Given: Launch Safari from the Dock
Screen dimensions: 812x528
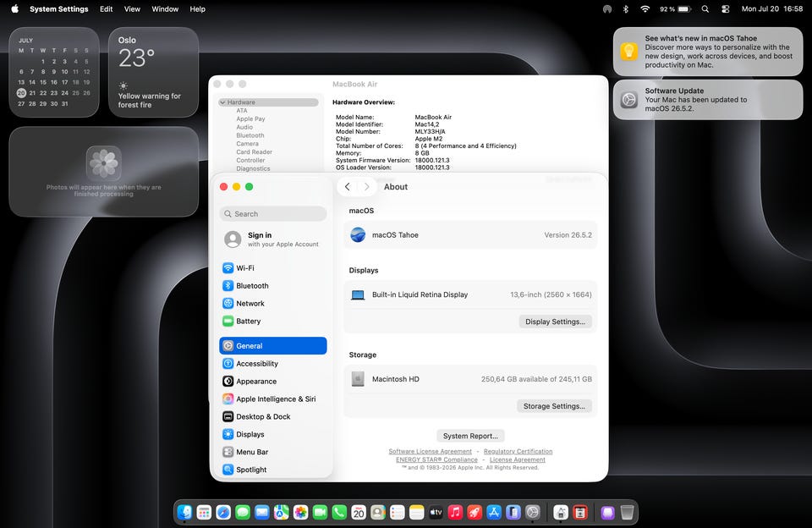Looking at the screenshot, I should click(x=223, y=513).
